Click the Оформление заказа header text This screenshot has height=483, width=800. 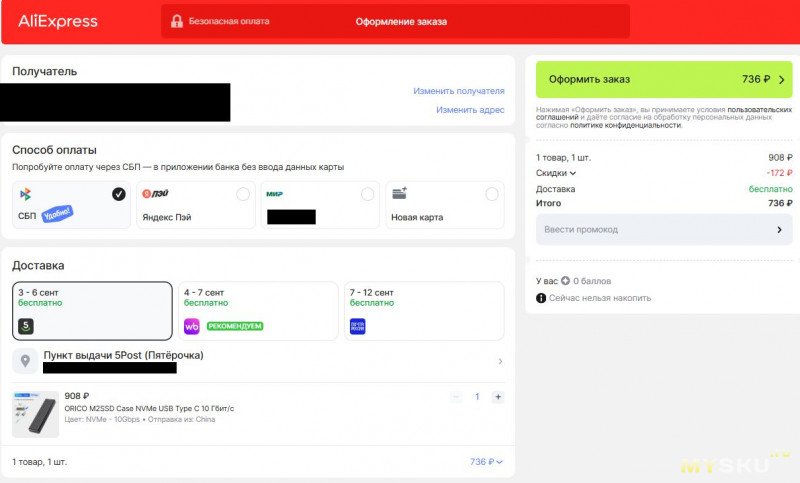click(401, 22)
